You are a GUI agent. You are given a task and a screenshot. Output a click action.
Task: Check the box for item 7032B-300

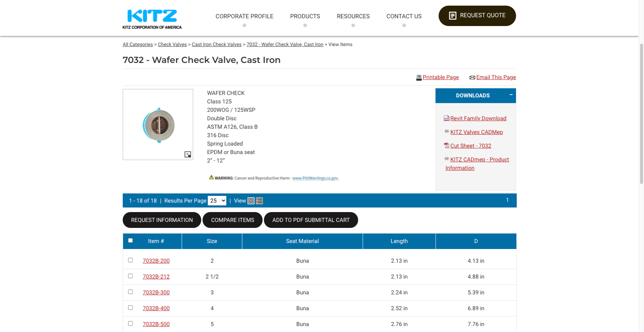[130, 292]
